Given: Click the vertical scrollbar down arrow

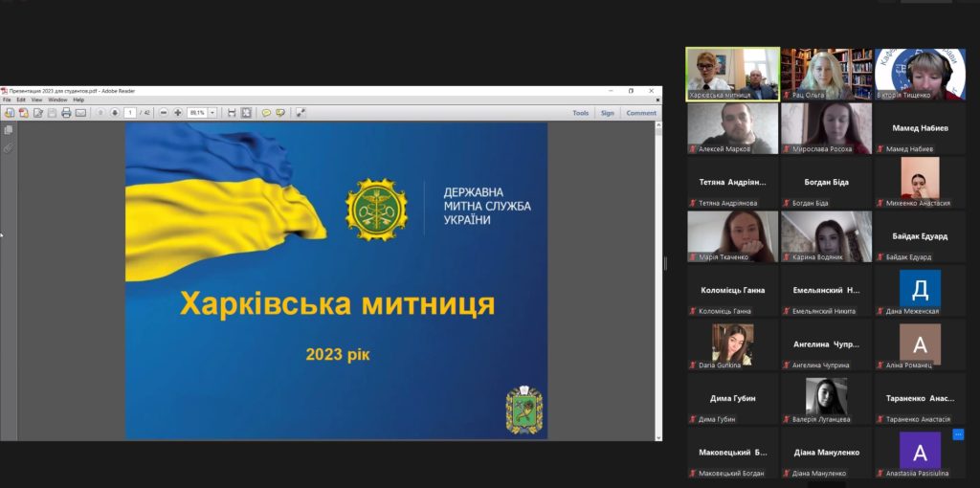Looking at the screenshot, I should [x=658, y=437].
